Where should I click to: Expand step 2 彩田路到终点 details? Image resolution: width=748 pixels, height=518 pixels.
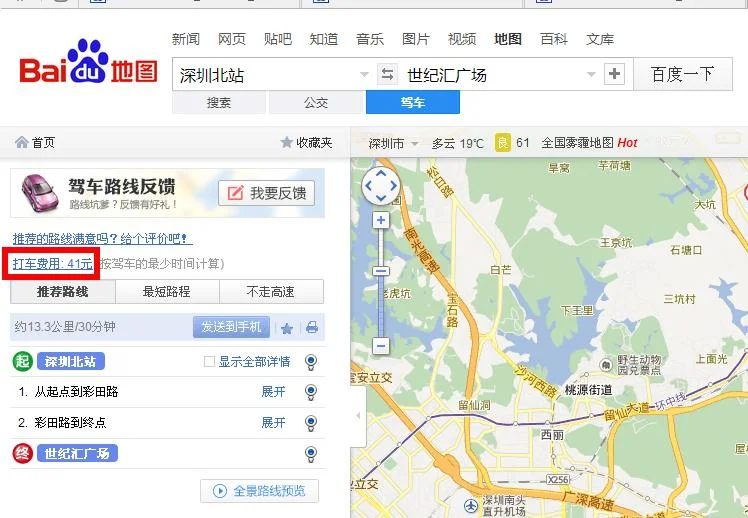[x=273, y=423]
